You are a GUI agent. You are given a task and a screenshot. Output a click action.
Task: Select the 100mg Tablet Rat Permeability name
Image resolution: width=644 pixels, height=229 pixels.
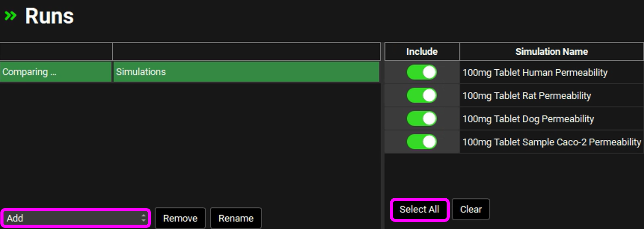(526, 96)
